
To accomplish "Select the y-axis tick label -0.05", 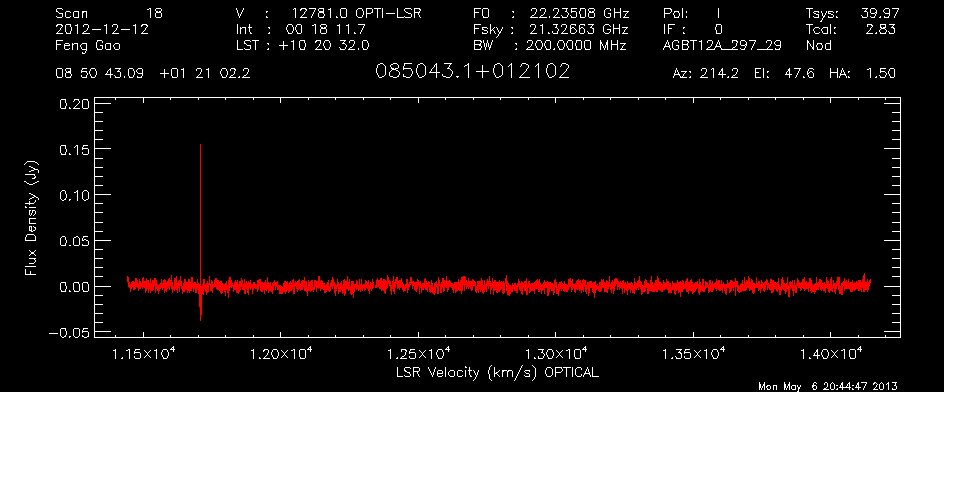I will [69, 332].
